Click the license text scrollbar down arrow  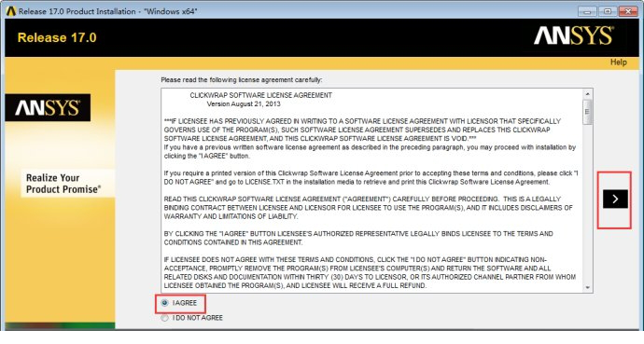coord(587,288)
